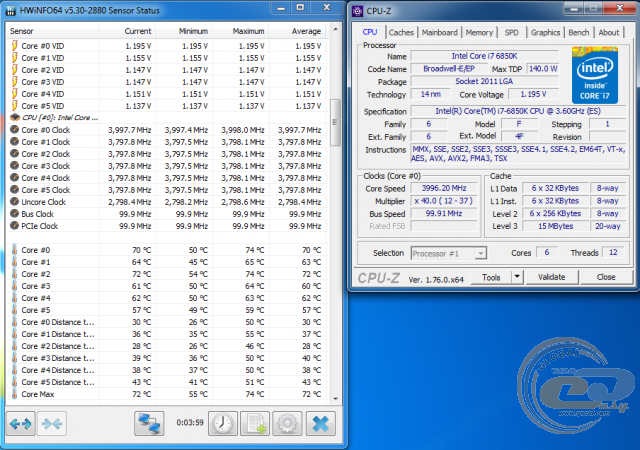Click the 0:03:59 elapsed time readout

point(190,422)
